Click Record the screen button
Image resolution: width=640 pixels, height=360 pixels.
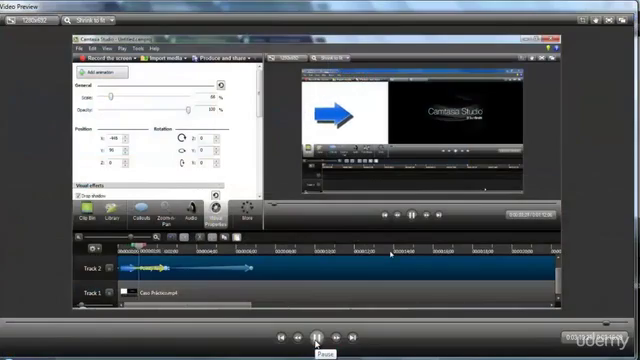[x=108, y=58]
